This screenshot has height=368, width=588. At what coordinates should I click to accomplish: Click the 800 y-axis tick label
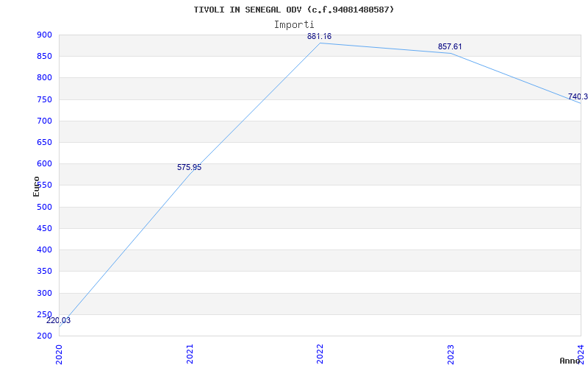(x=44, y=78)
